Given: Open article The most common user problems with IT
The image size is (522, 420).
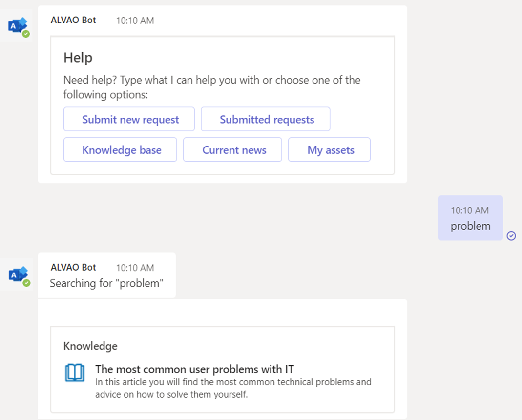Looking at the screenshot, I should [195, 369].
